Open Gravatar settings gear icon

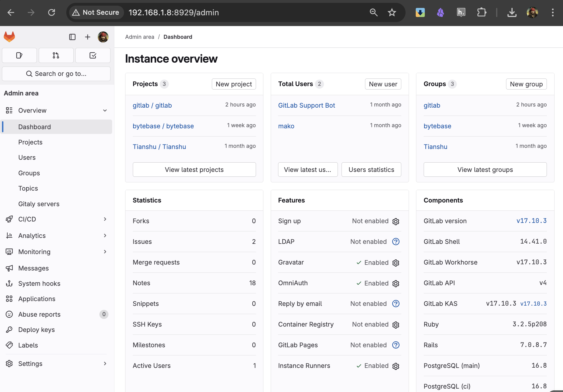(396, 263)
